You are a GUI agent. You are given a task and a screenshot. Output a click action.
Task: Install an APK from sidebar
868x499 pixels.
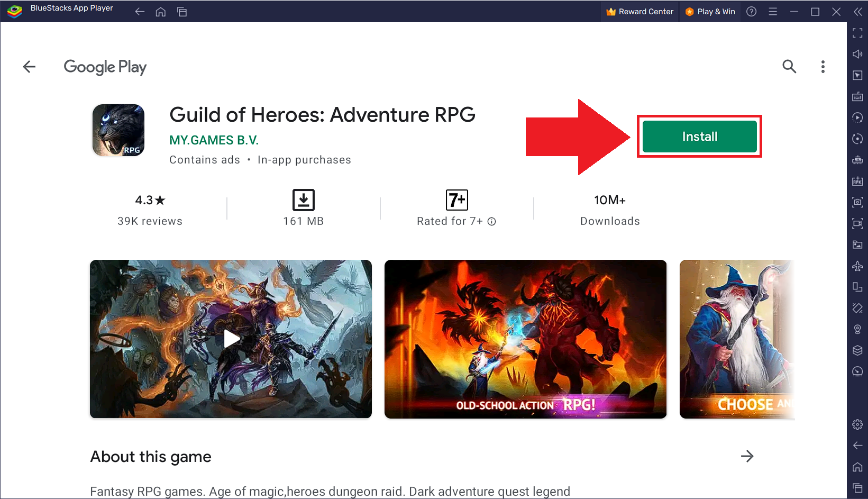tap(857, 181)
